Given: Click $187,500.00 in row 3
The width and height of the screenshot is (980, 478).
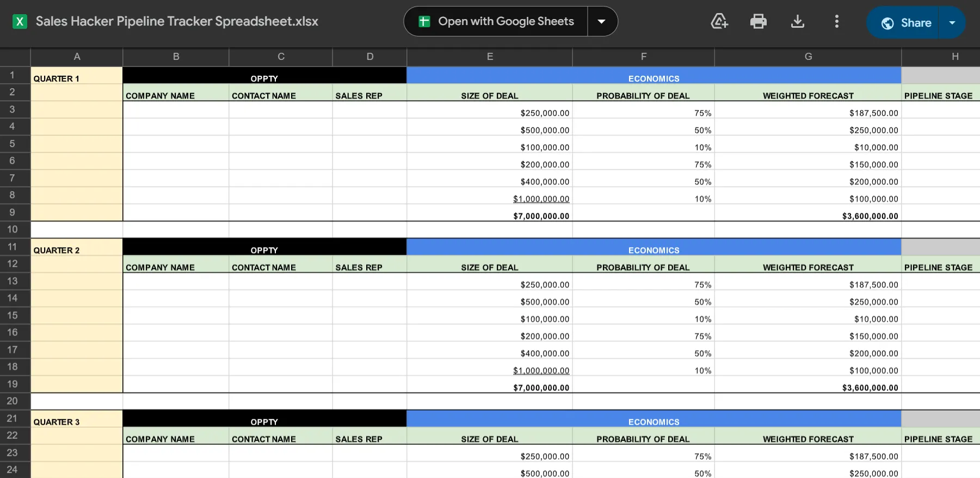Looking at the screenshot, I should (x=808, y=110).
